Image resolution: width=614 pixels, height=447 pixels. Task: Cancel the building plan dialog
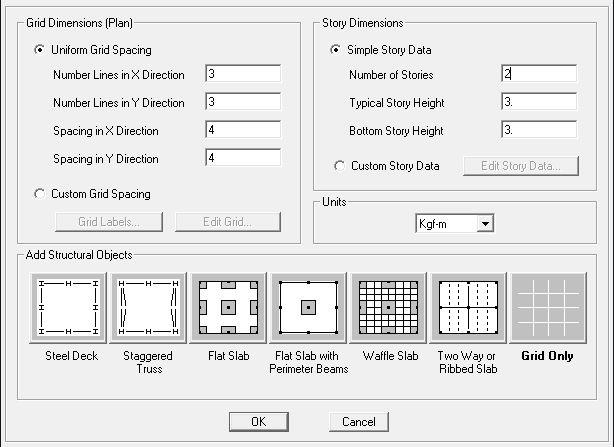pos(359,422)
